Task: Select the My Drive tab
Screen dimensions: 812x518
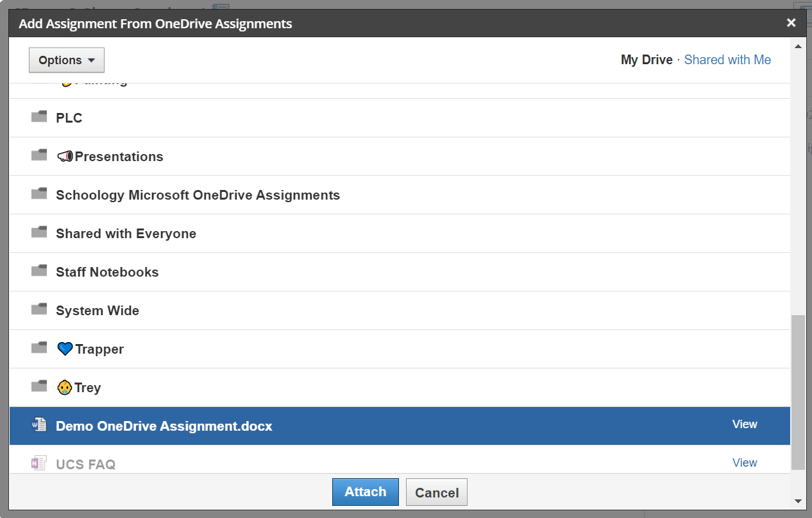Action: coord(646,60)
